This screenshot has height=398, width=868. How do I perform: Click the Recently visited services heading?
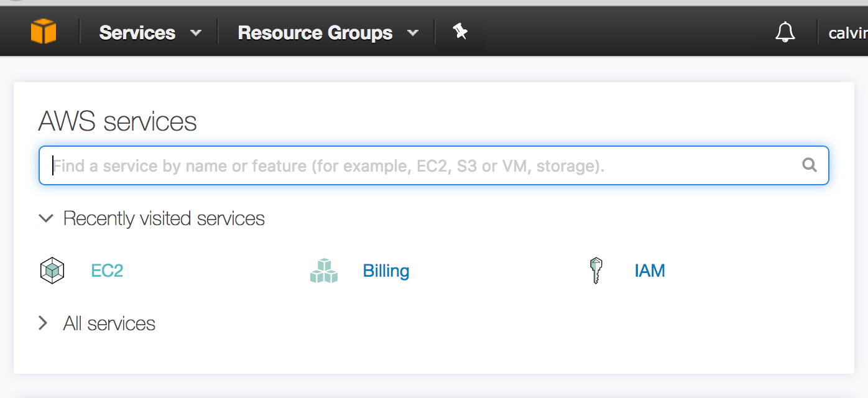pyautogui.click(x=164, y=218)
